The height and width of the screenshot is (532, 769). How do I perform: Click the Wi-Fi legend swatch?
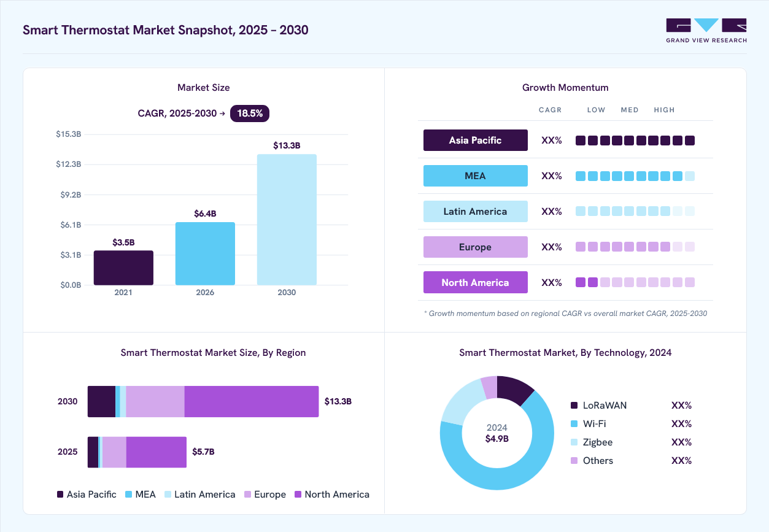pyautogui.click(x=574, y=424)
